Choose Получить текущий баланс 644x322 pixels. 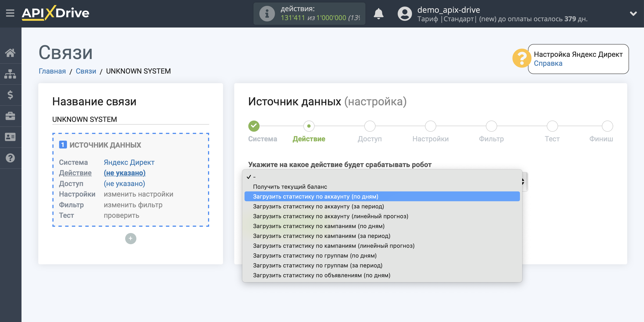382,187
